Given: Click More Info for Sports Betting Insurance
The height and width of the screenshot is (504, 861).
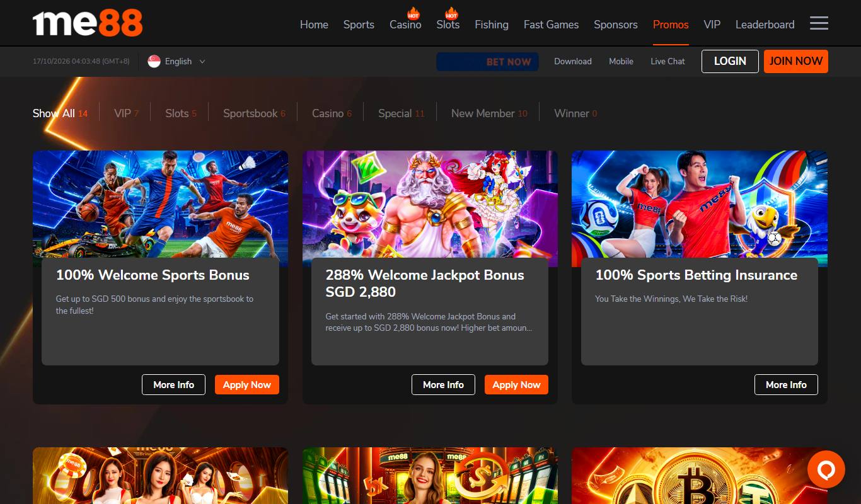Looking at the screenshot, I should pos(786,385).
